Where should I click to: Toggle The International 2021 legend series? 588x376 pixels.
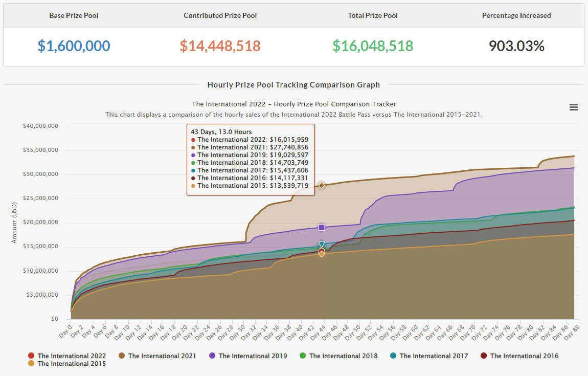tap(157, 356)
